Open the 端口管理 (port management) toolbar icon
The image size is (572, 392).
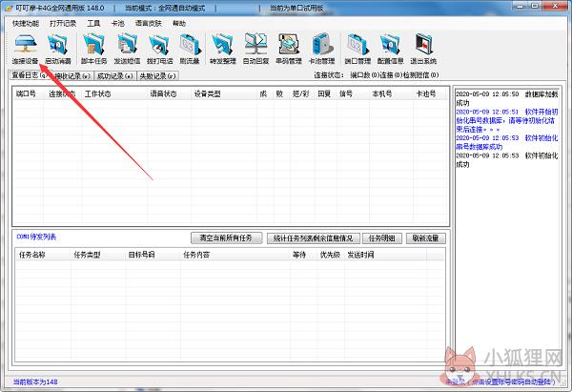pos(357,49)
